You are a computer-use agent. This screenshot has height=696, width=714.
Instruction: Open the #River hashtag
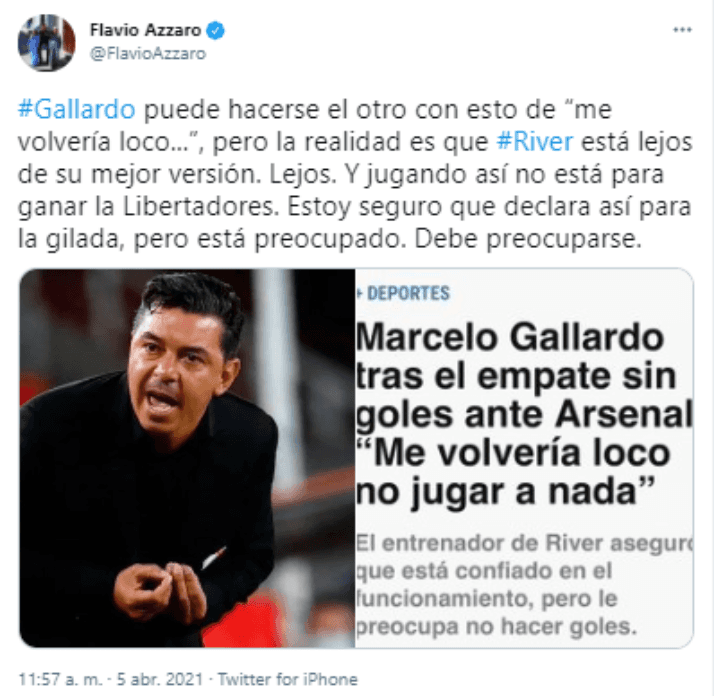point(534,142)
